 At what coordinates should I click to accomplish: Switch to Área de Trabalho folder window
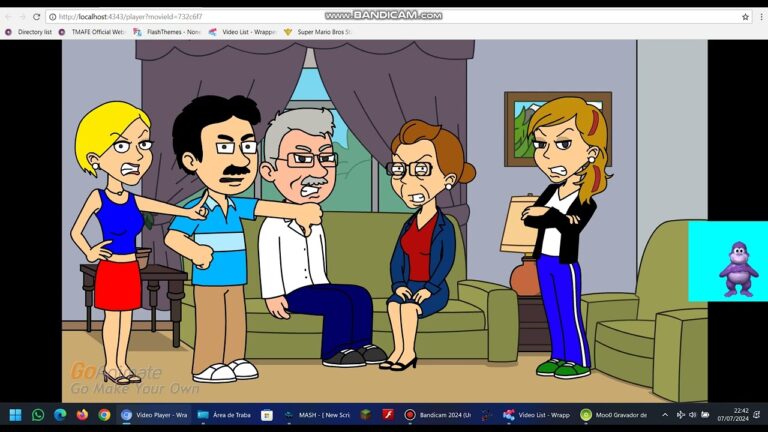[224, 415]
